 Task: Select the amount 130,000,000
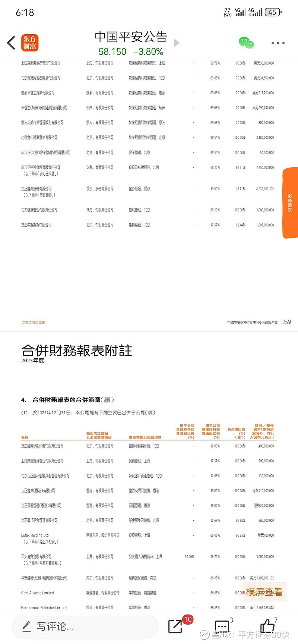point(266,476)
